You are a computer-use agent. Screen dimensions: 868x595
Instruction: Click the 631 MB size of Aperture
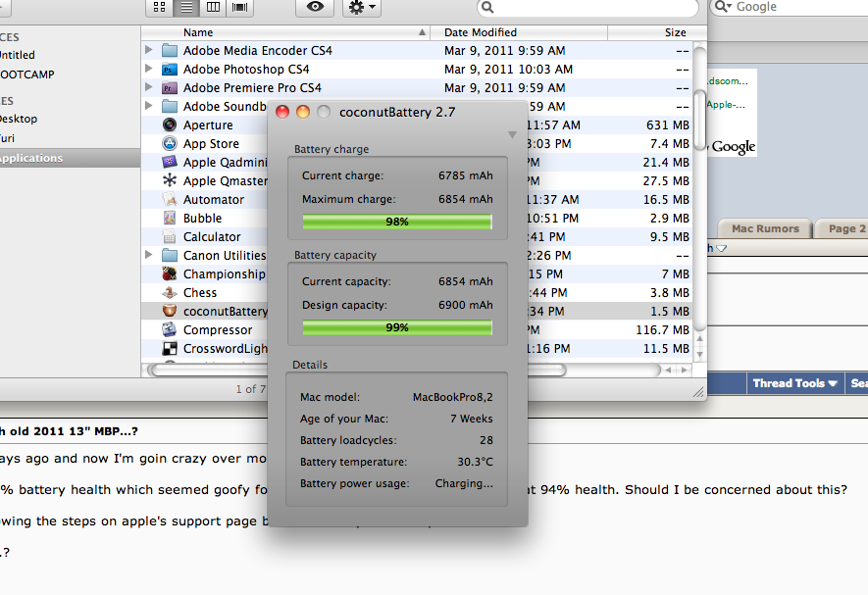(x=668, y=125)
